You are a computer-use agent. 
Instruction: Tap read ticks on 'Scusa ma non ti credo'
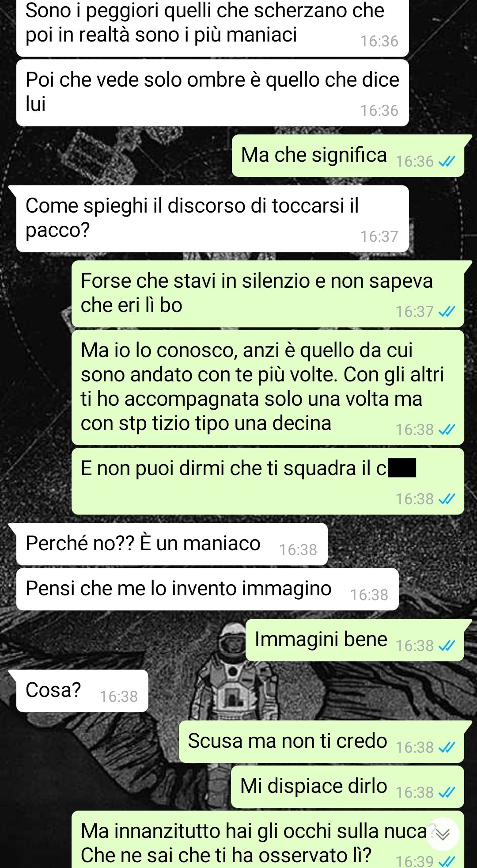click(447, 748)
